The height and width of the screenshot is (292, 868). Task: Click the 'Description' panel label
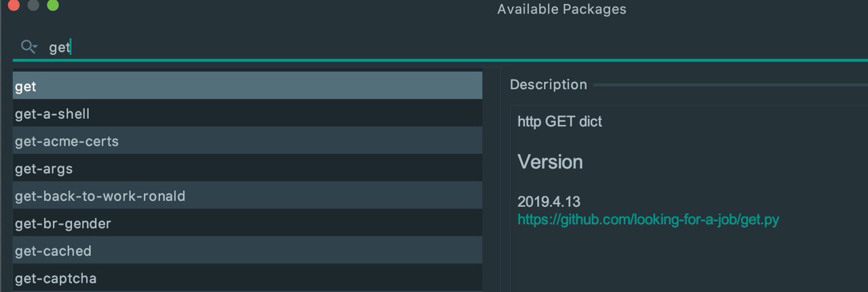(x=548, y=84)
